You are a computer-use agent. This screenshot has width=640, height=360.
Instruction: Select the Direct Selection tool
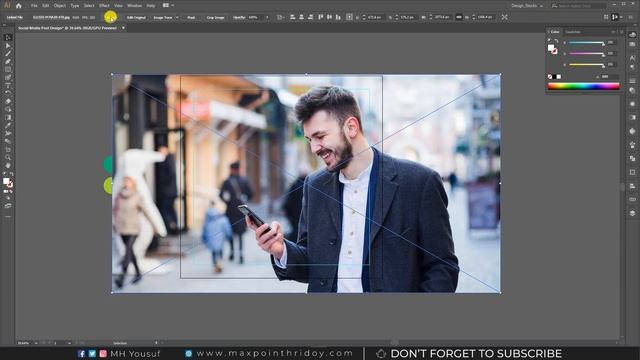click(8, 46)
